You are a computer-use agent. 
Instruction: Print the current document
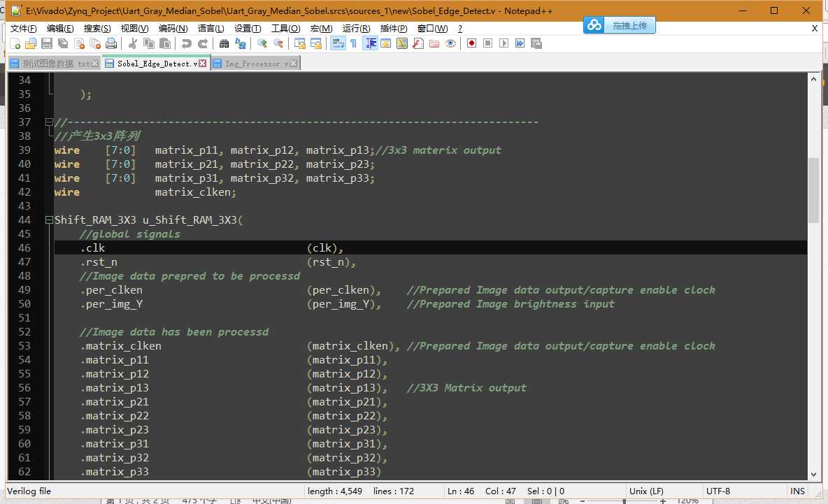click(111, 43)
